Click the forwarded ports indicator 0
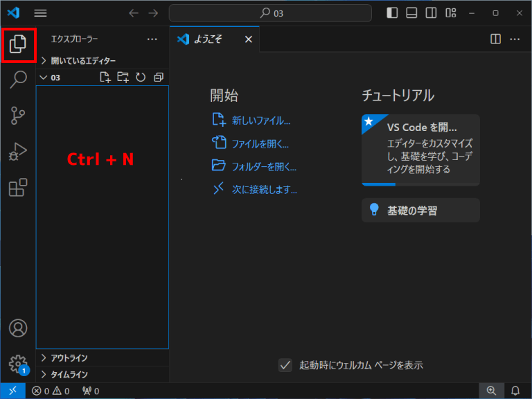532x399 pixels. [91, 391]
